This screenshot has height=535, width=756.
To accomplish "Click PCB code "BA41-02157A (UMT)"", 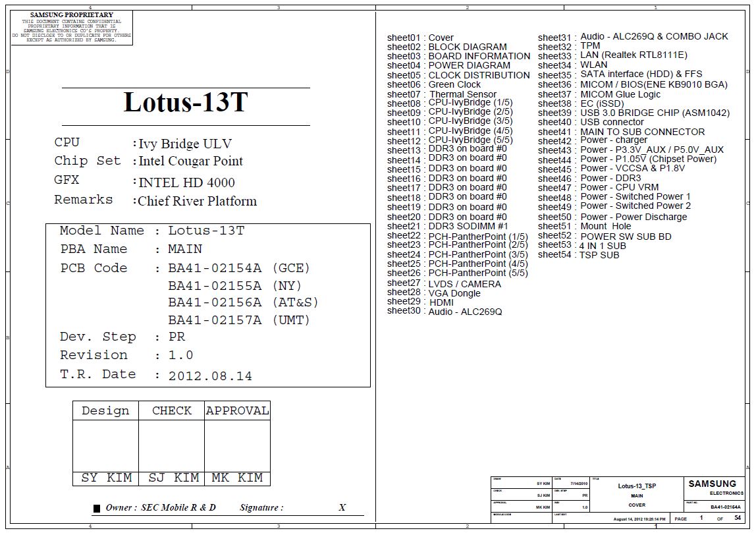I will [x=238, y=320].
